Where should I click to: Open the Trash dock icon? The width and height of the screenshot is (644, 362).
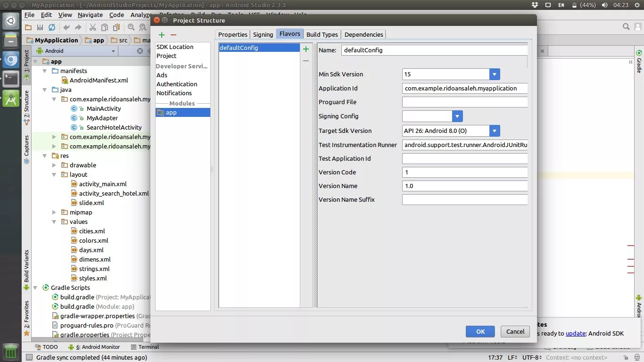[11, 352]
